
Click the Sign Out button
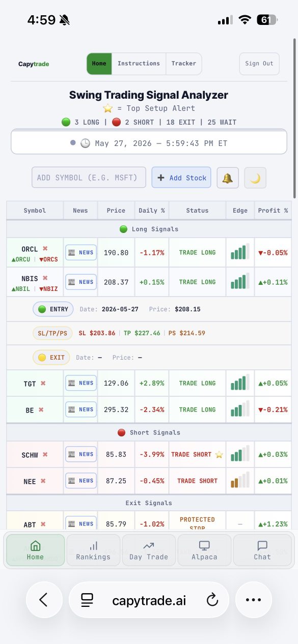click(259, 64)
